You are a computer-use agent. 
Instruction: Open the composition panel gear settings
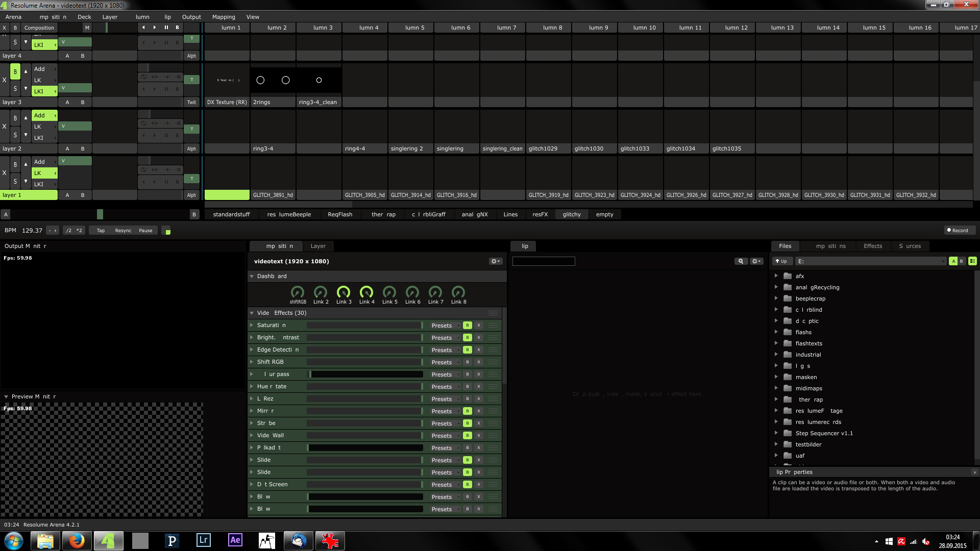click(x=495, y=261)
